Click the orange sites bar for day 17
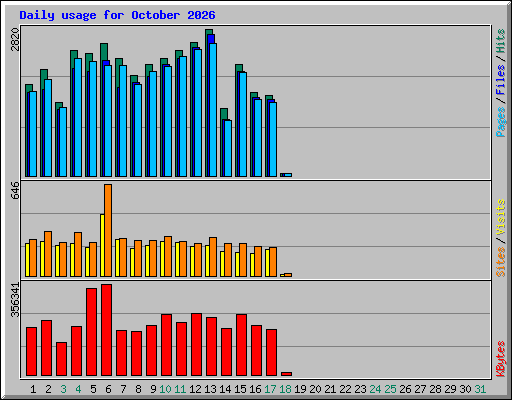This screenshot has width=512, height=400. [x=273, y=262]
